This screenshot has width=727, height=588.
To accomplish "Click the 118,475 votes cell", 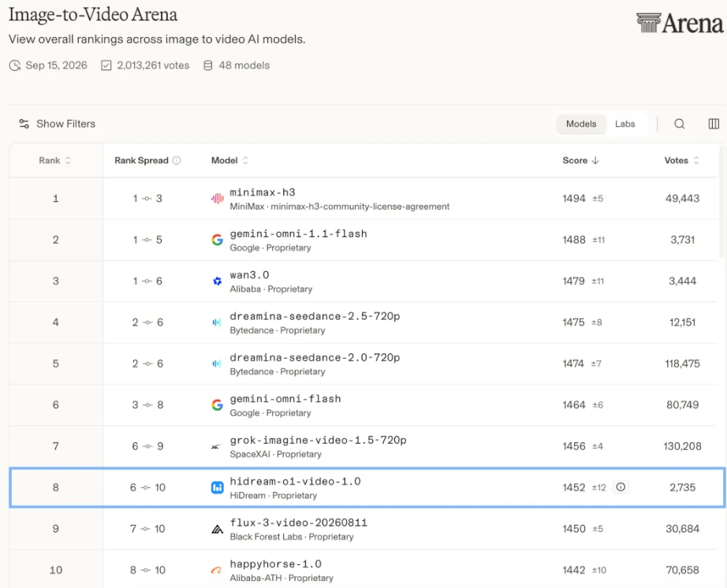I will (x=683, y=363).
